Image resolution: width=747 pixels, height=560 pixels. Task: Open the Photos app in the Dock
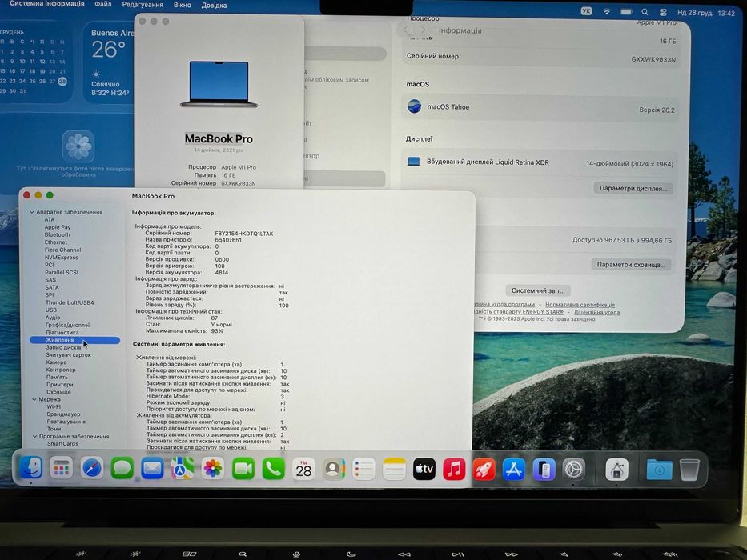213,469
